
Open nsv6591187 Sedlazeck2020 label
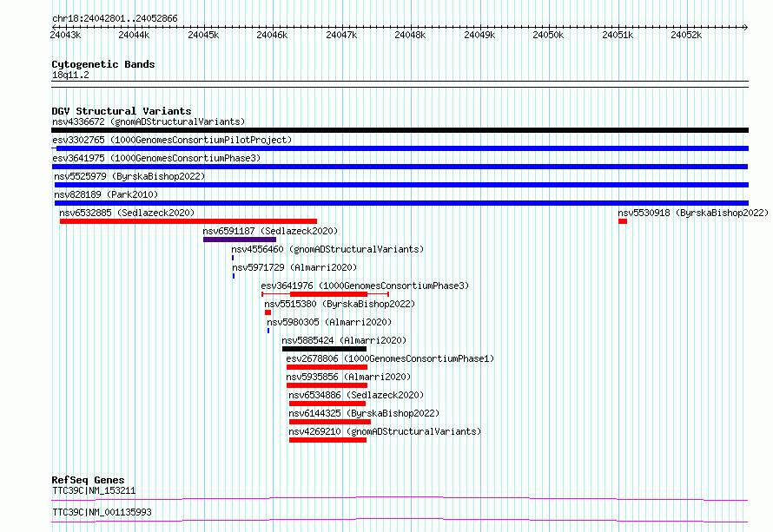coord(270,231)
